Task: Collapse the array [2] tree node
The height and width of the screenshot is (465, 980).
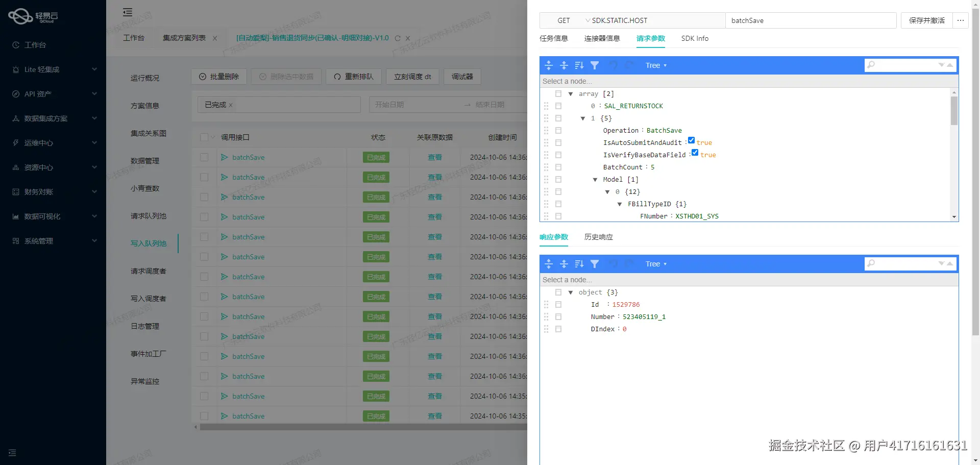Action: (x=570, y=93)
